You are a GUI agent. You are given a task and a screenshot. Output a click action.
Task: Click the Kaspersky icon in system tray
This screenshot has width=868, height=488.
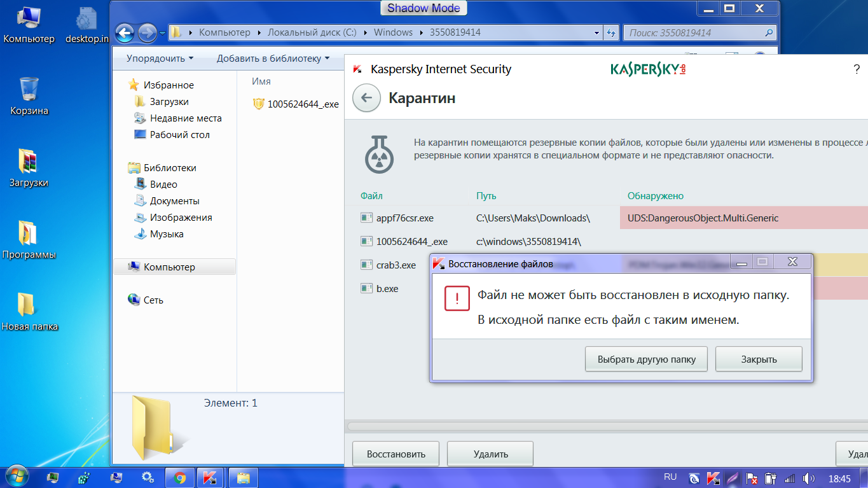click(x=713, y=478)
